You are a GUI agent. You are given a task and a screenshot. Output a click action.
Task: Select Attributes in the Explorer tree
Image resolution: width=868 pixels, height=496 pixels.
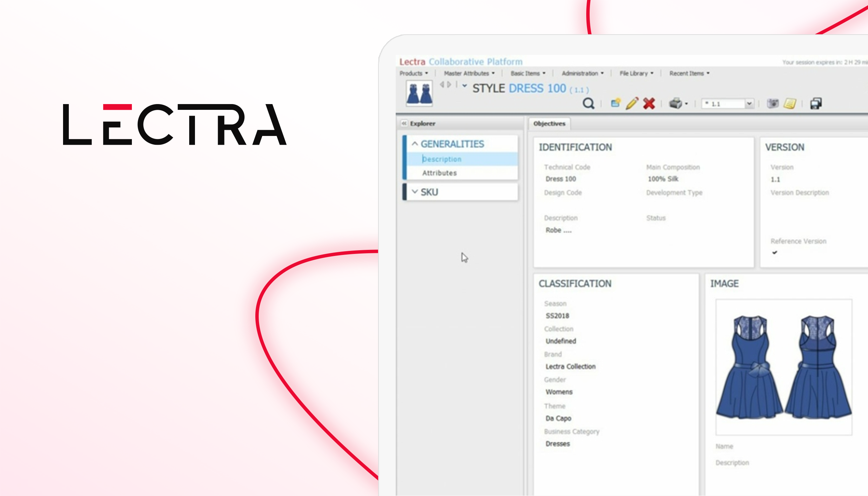coord(439,173)
